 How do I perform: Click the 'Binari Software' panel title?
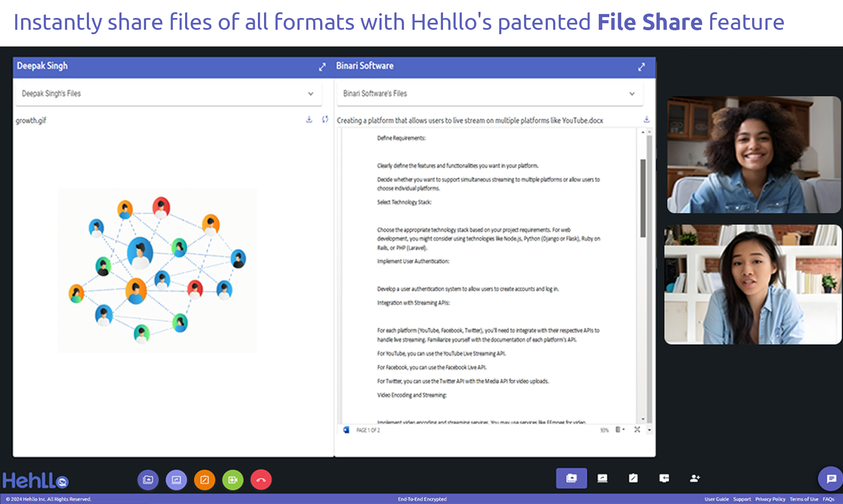(x=365, y=66)
